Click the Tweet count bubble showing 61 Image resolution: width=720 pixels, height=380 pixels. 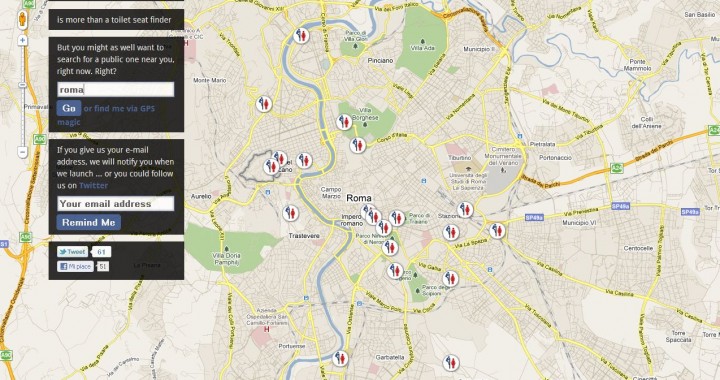101,252
